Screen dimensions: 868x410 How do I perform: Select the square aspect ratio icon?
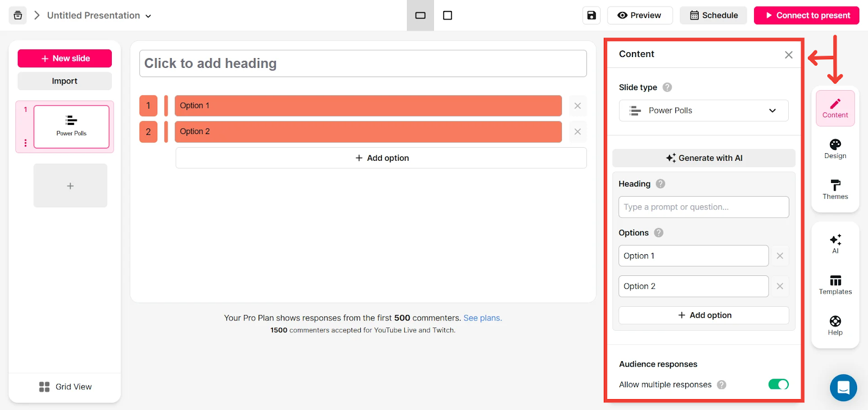click(x=448, y=15)
